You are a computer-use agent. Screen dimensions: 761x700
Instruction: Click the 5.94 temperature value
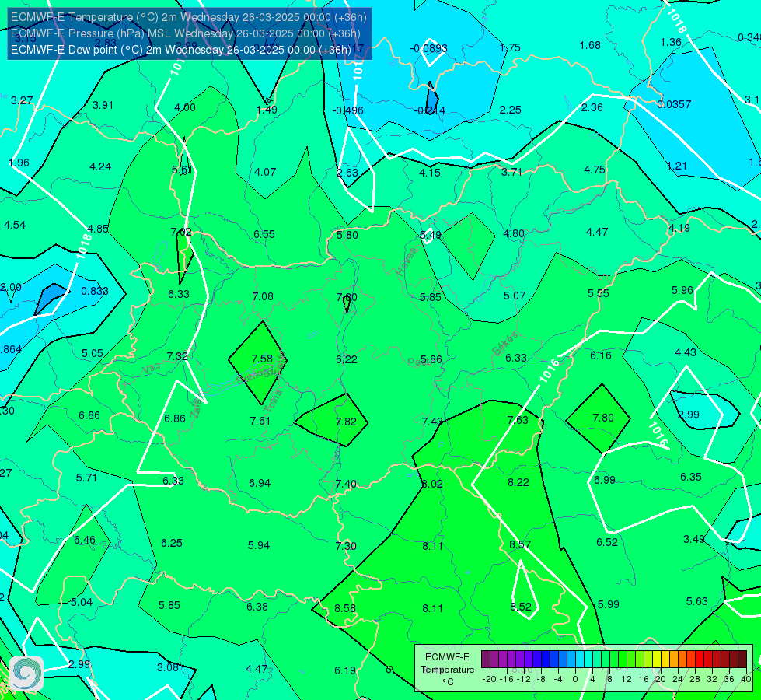(259, 545)
